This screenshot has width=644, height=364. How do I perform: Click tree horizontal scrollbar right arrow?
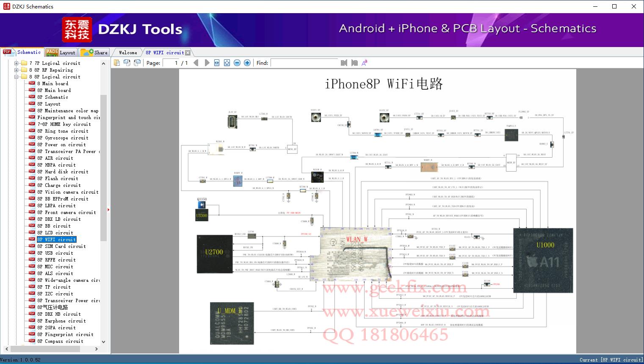click(x=97, y=349)
